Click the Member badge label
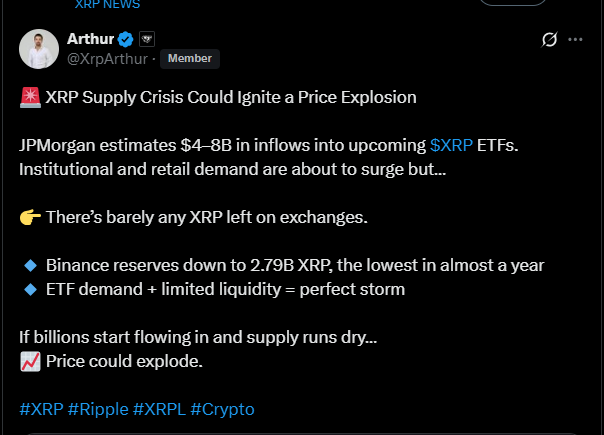The image size is (604, 435). click(x=189, y=59)
